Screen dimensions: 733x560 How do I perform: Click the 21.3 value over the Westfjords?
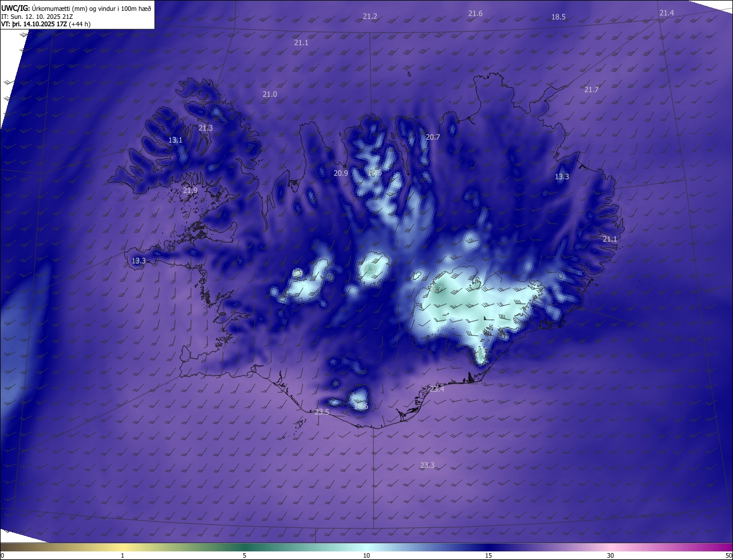coord(206,128)
